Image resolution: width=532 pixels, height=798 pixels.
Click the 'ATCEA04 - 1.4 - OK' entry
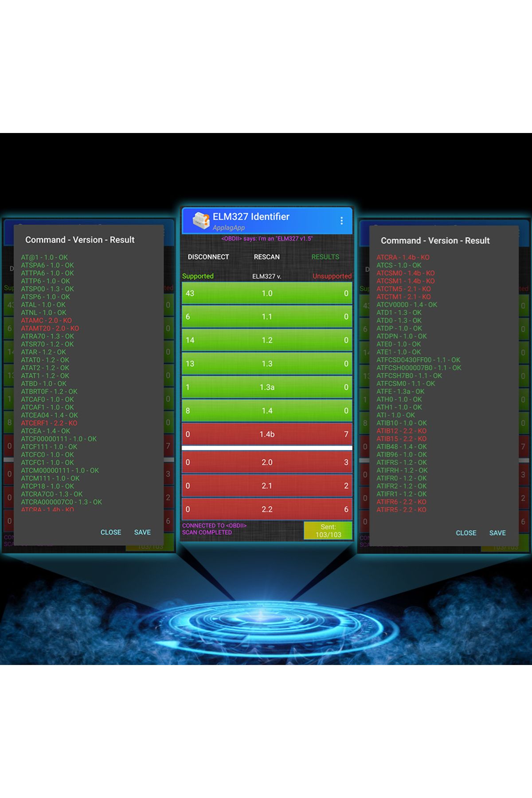tap(49, 415)
